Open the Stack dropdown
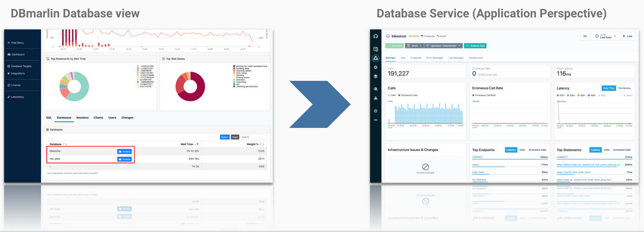This screenshot has height=232, width=644. [x=414, y=46]
